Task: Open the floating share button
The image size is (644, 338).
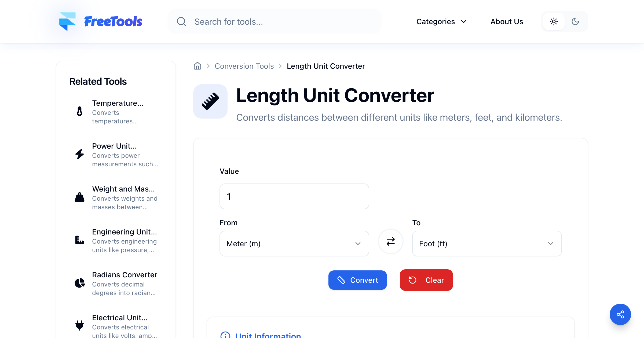Action: 620,314
